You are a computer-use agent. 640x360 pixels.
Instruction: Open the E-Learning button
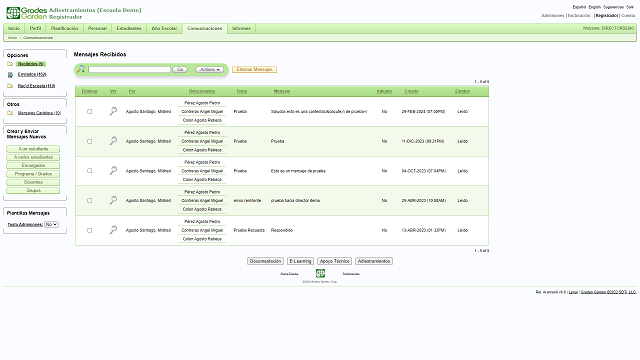(300, 261)
